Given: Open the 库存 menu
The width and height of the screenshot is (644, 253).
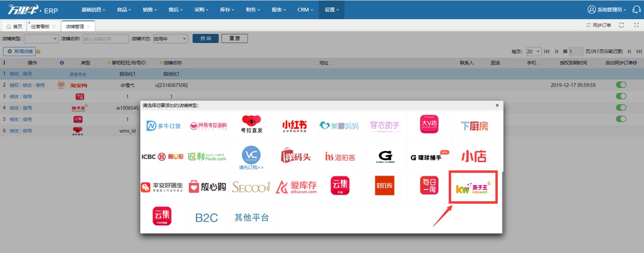Looking at the screenshot, I should click(x=227, y=9).
